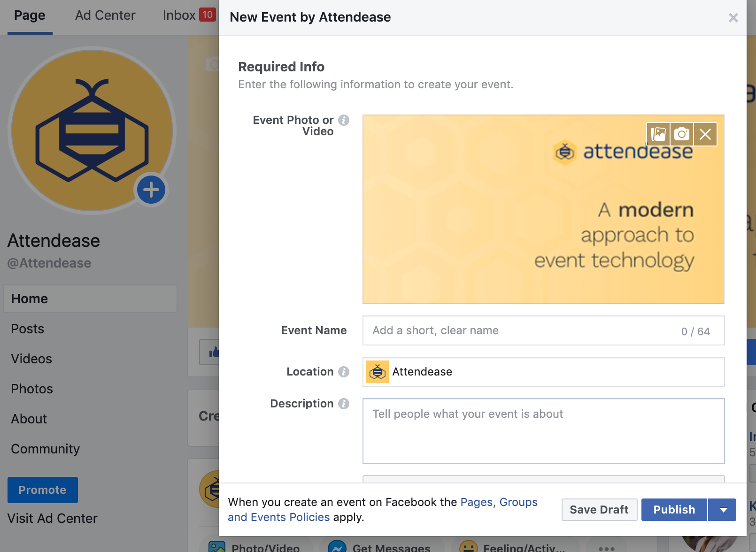The height and width of the screenshot is (552, 756).
Task: Click Visit Ad Center link
Action: pos(53,518)
